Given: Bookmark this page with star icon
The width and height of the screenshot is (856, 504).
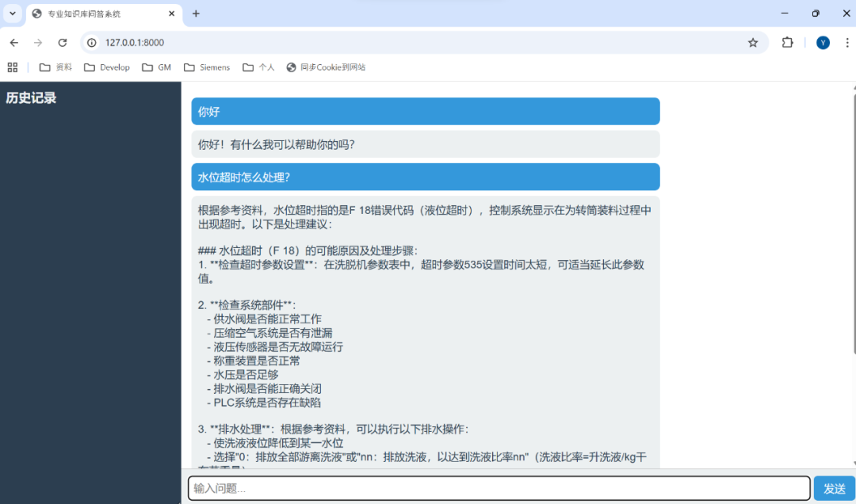Looking at the screenshot, I should point(752,43).
